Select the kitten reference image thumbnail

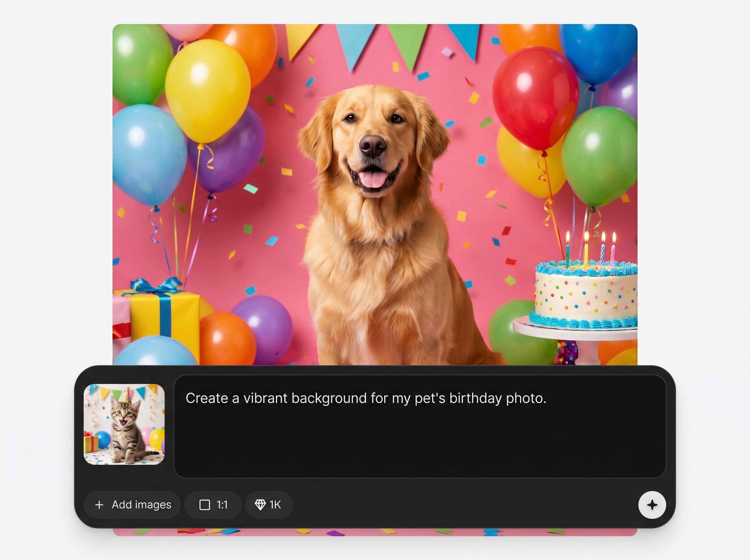[124, 424]
